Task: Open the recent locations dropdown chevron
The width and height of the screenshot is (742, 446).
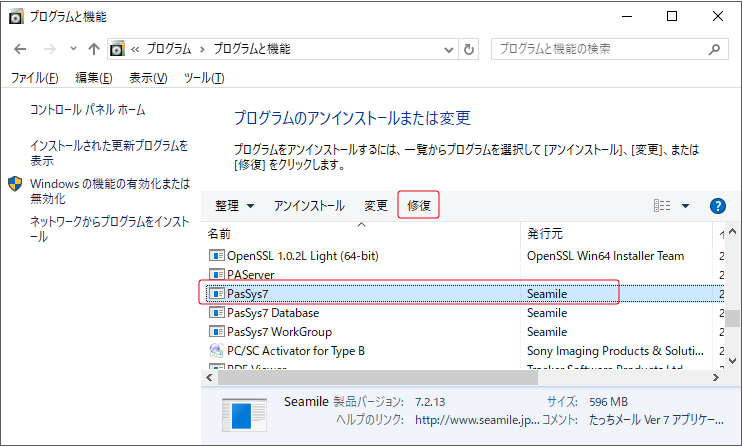Action: tap(73, 48)
